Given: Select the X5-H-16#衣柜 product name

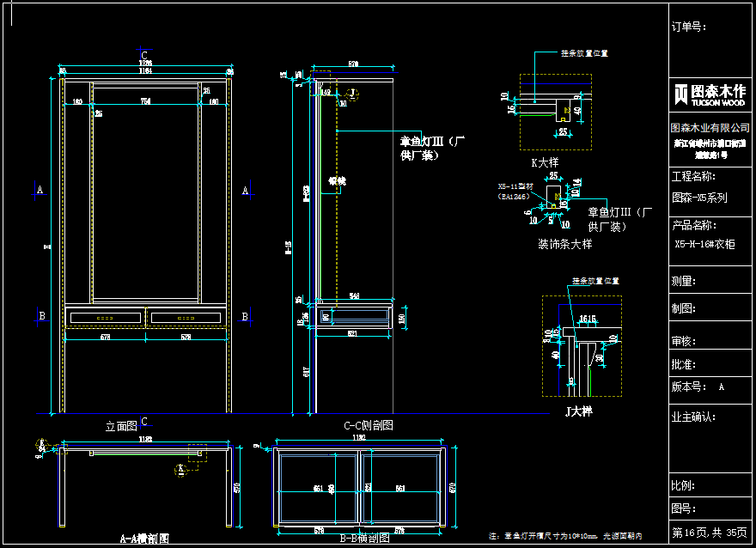Looking at the screenshot, I should click(x=704, y=245).
